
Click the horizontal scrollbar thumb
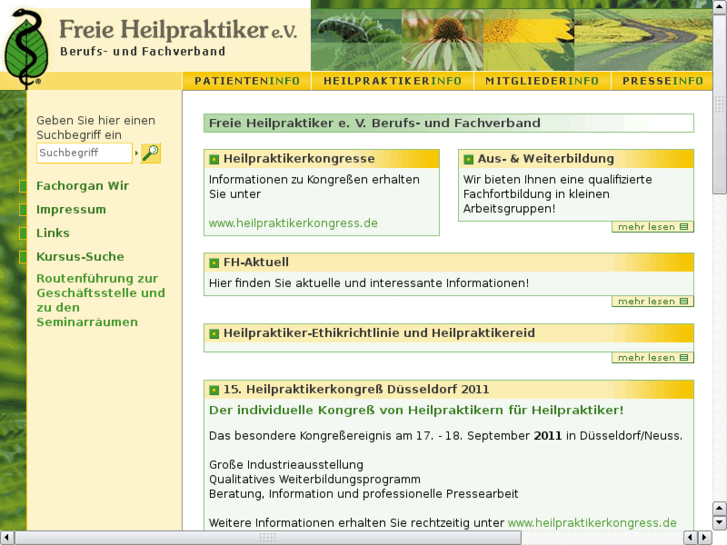pos(268,538)
